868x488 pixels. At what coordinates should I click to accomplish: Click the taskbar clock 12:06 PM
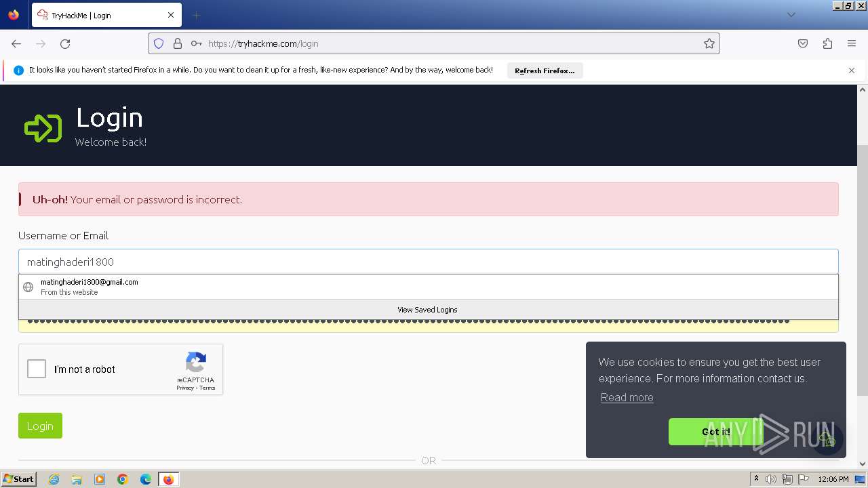tap(833, 479)
